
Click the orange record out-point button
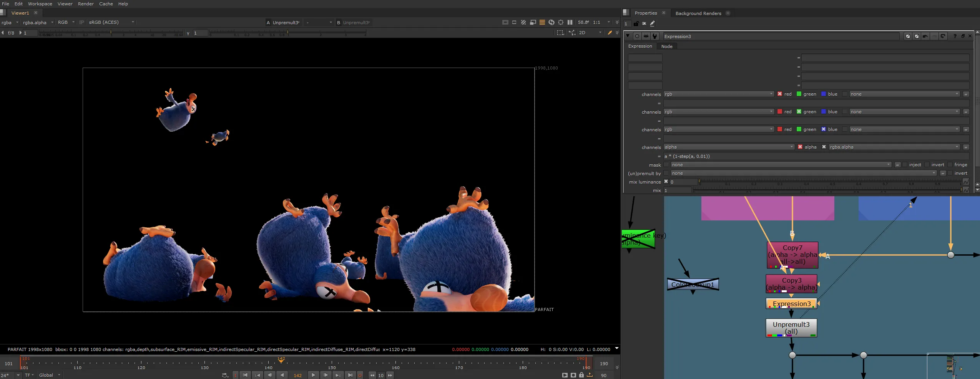click(x=360, y=375)
